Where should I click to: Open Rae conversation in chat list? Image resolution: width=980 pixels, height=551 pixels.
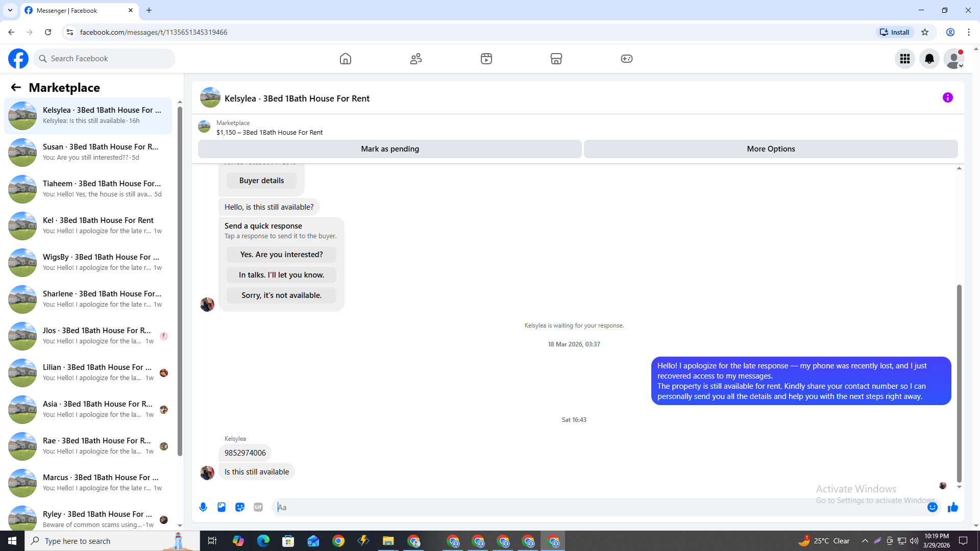click(88, 446)
